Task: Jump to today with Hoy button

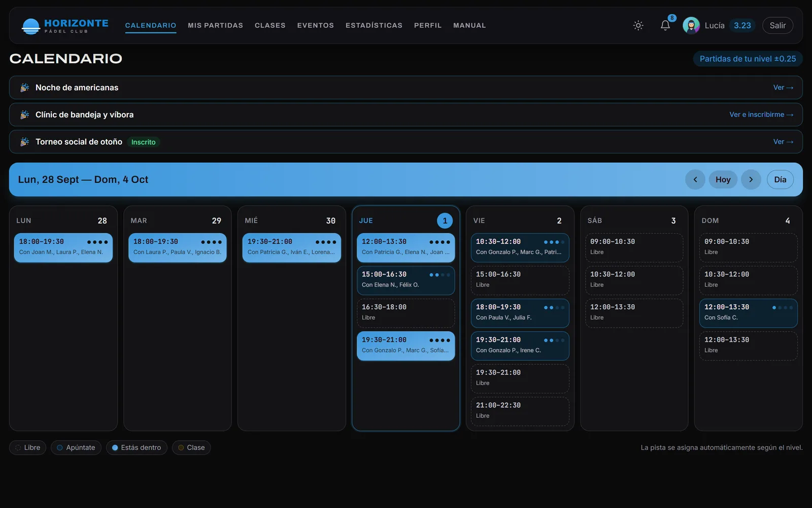Action: click(x=723, y=179)
